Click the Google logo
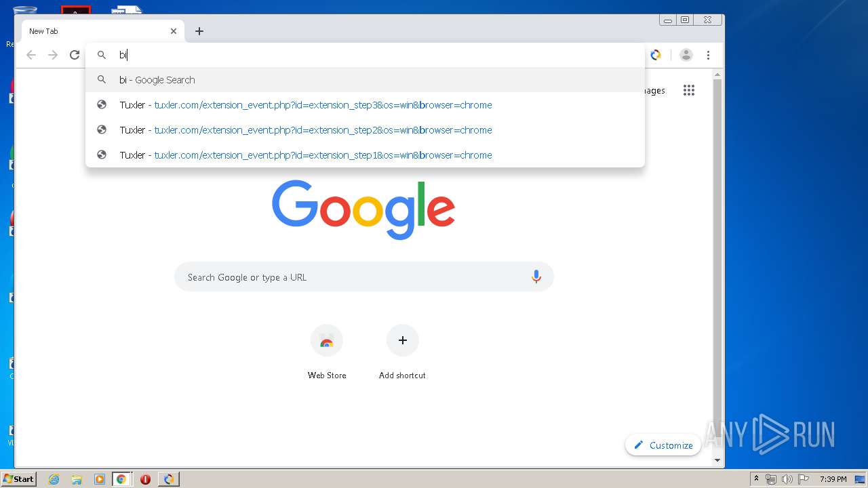 click(363, 209)
